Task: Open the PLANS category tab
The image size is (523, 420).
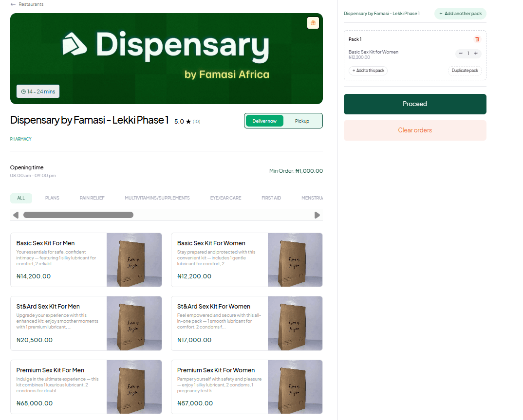Action: 53,198
